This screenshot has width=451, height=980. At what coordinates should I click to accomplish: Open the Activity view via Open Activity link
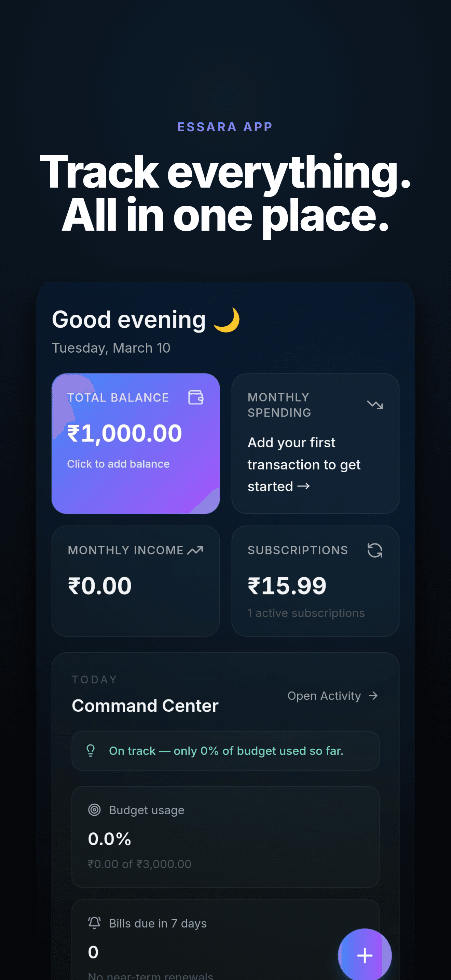click(x=324, y=696)
